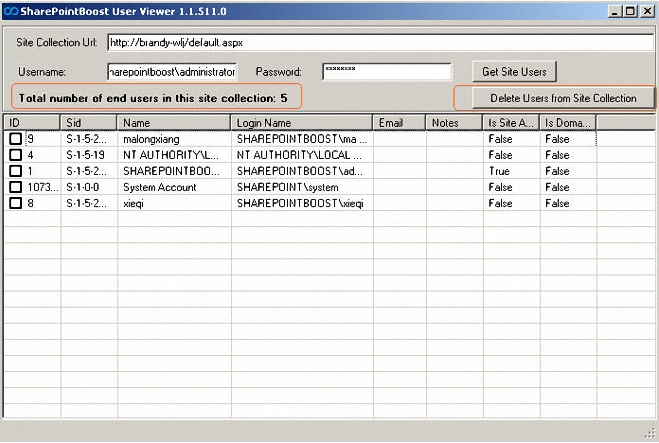The width and height of the screenshot is (659, 443).
Task: Sort by the ID column header
Action: (32, 123)
